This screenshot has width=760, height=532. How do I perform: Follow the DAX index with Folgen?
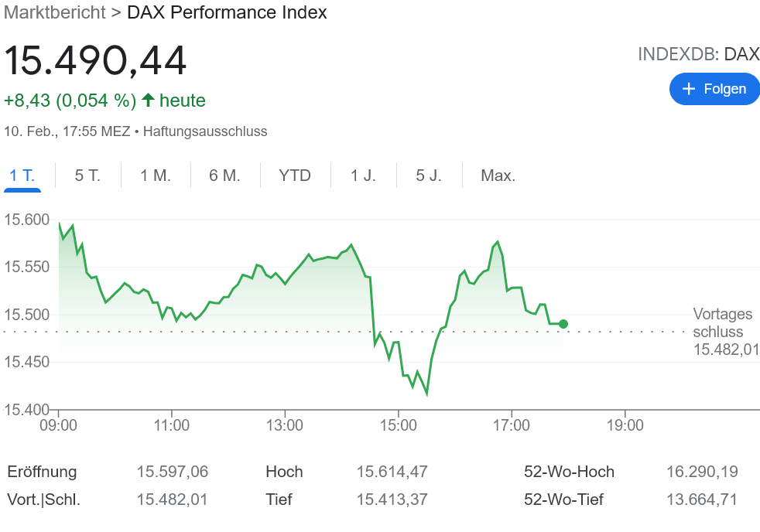[714, 89]
